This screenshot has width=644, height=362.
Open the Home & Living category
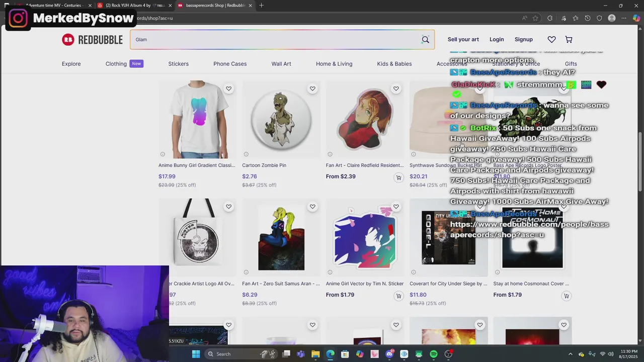click(x=334, y=64)
